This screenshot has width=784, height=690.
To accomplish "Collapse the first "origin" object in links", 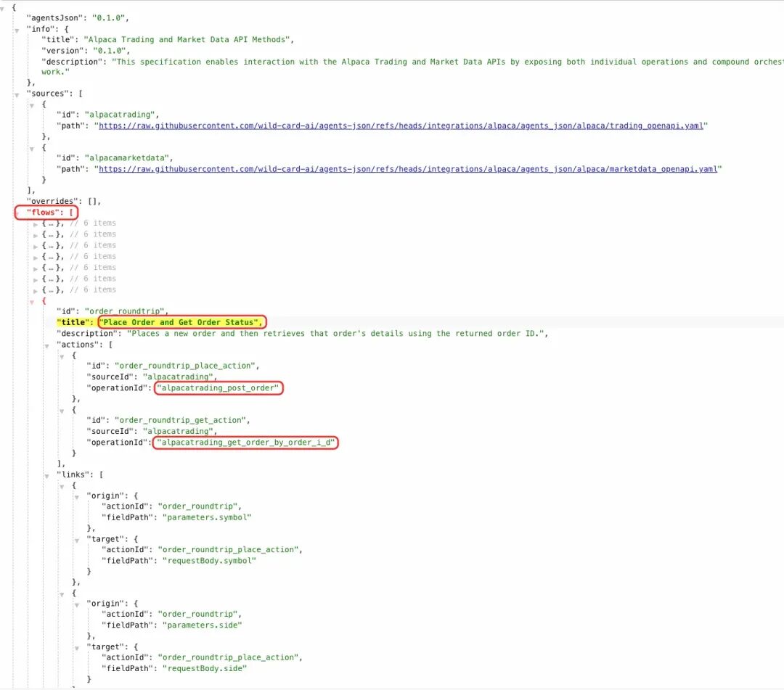I will [x=76, y=497].
